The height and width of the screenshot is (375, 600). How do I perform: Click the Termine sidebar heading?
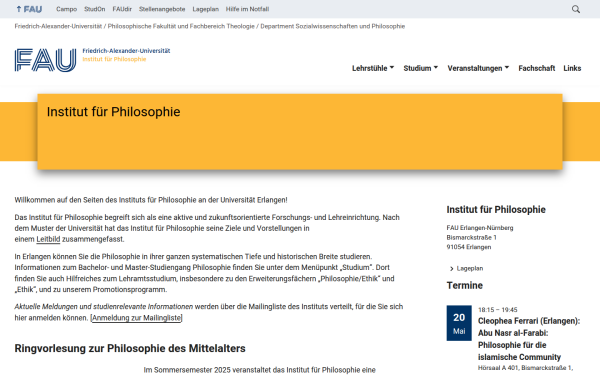465,285
